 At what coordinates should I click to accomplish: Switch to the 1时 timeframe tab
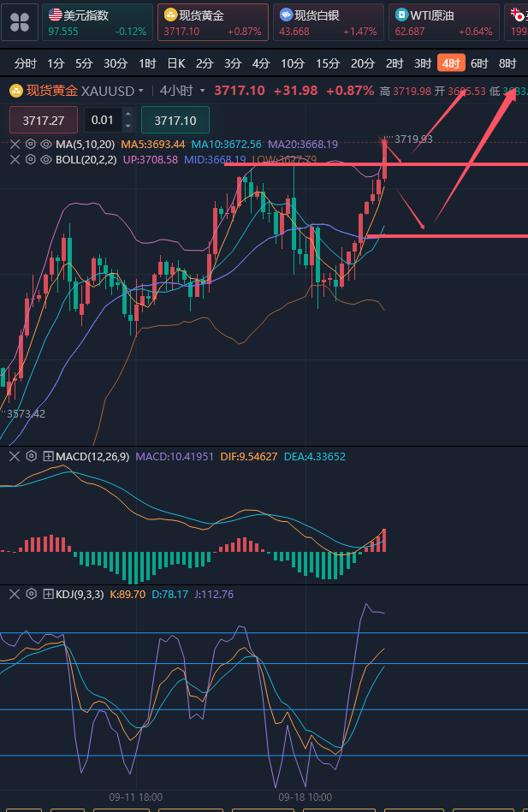coord(147,63)
